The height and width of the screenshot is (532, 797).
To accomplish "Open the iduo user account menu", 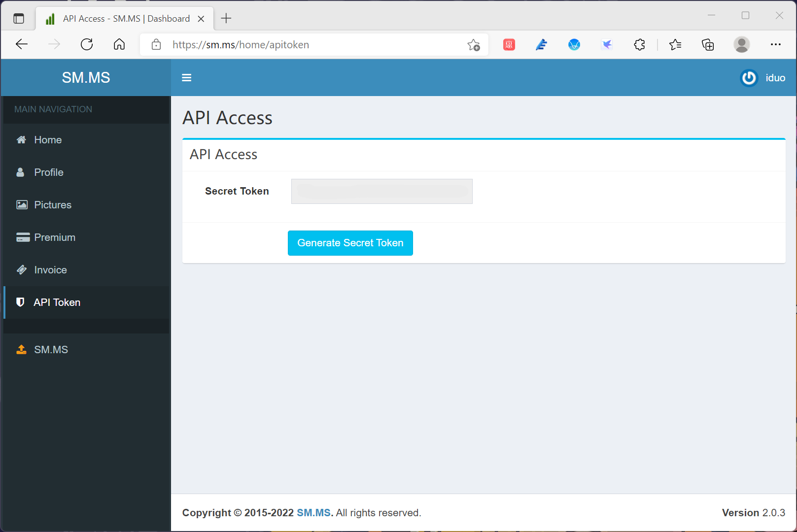I will (x=763, y=78).
